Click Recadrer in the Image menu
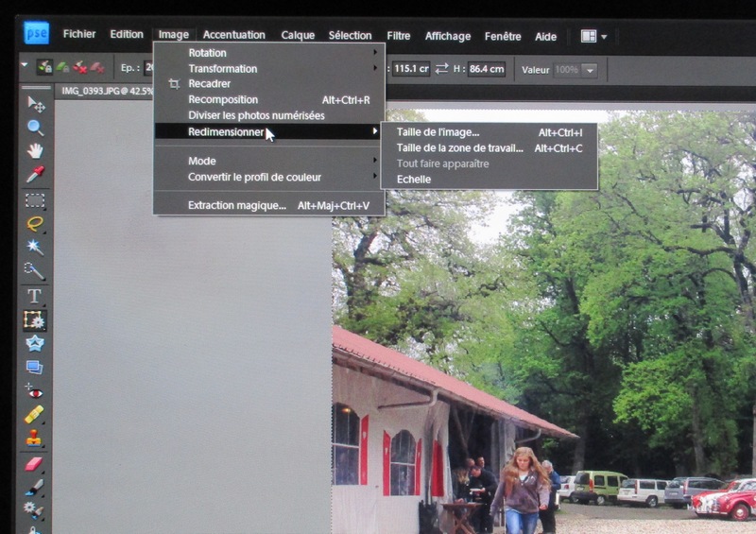Screen dimensions: 756x534 (210, 84)
